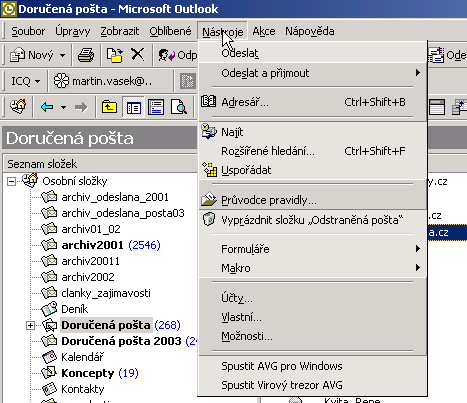Choose Vlastní menu item
The height and width of the screenshot is (403, 467).
[313, 317]
